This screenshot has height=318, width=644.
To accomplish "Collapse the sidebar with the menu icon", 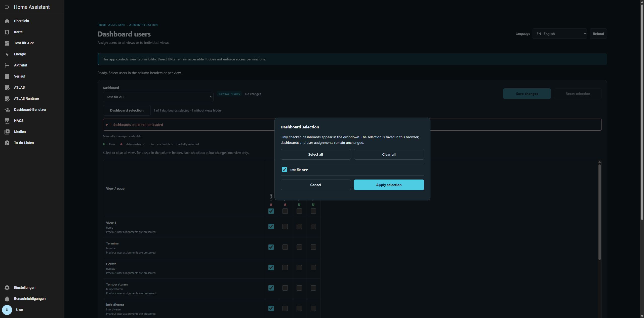I will [x=7, y=7].
